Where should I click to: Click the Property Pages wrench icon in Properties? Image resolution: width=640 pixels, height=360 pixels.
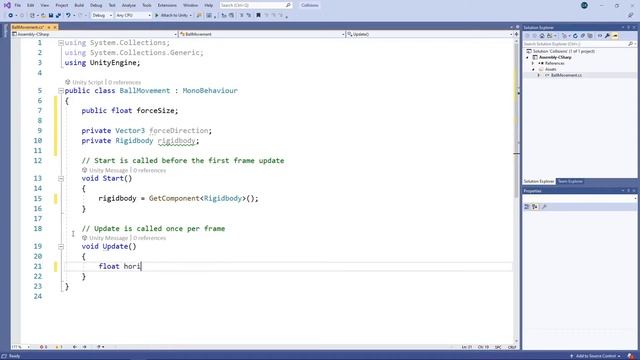[x=544, y=207]
